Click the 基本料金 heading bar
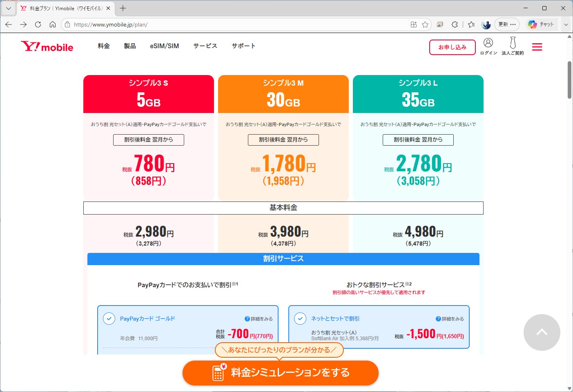The image size is (573, 392). [283, 208]
